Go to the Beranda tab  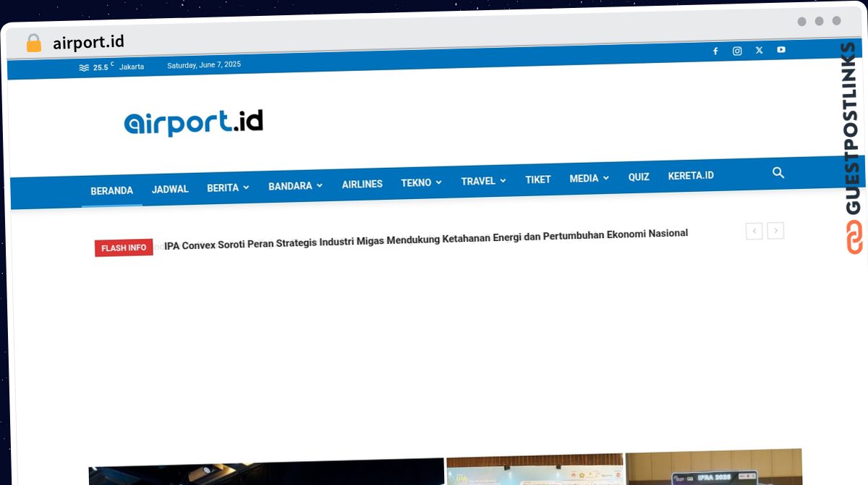click(111, 191)
